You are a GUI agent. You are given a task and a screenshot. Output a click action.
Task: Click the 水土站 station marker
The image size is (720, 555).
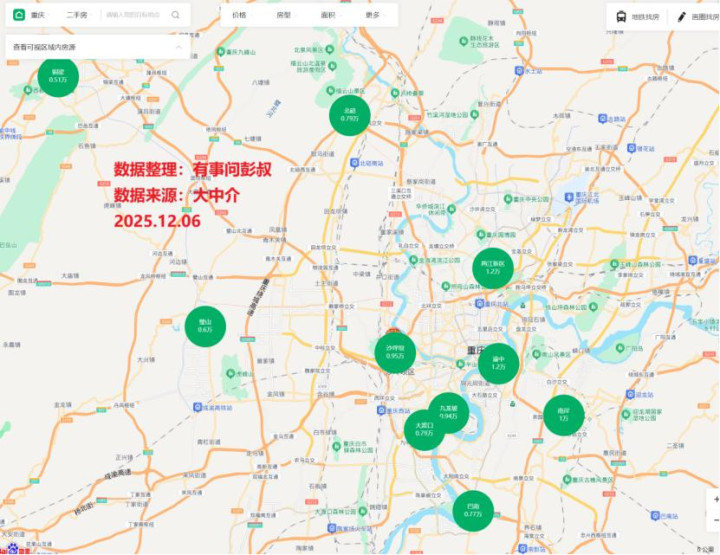[519, 71]
